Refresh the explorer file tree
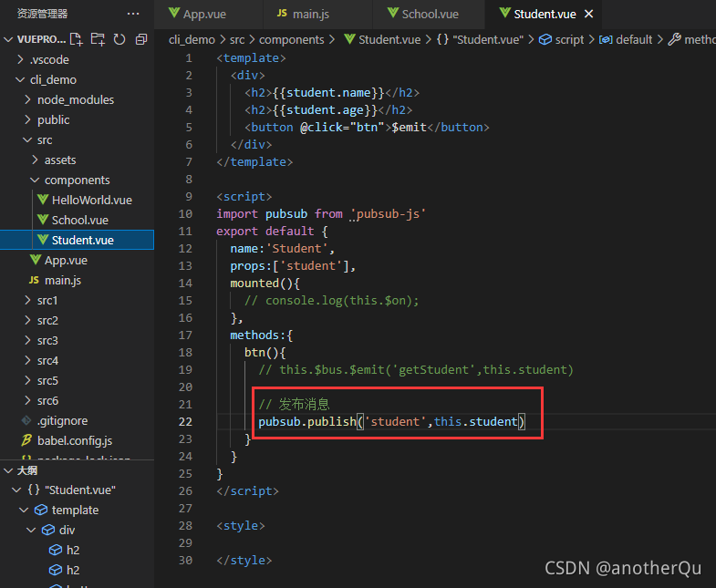Viewport: 716px width, 588px height. (x=119, y=39)
